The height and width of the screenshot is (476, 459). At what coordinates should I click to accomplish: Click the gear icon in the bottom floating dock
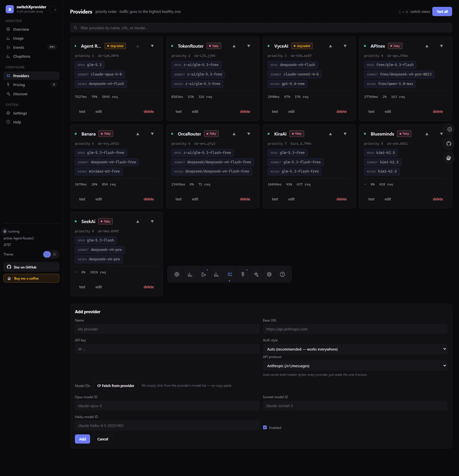pyautogui.click(x=269, y=274)
